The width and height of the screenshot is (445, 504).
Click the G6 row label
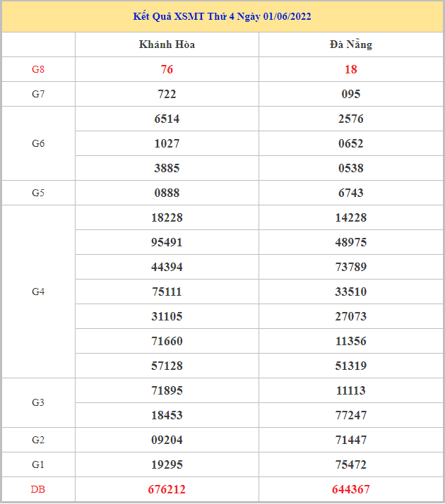(x=38, y=143)
